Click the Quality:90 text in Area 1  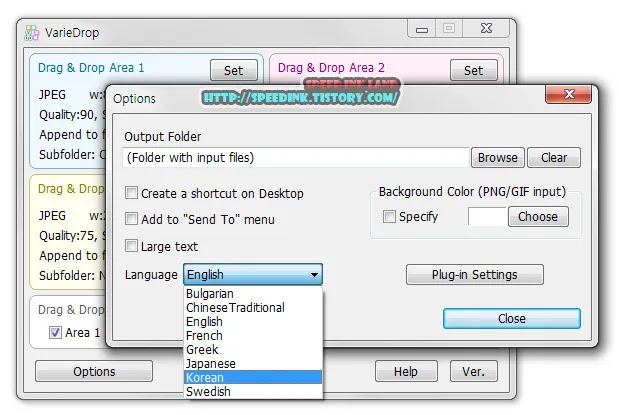pos(68,115)
